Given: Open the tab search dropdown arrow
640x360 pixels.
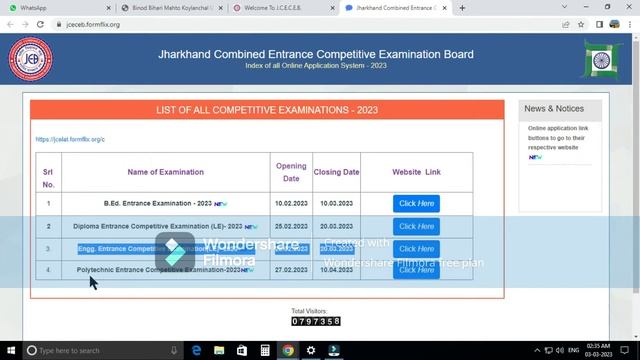Looking at the screenshot, I should [x=564, y=7].
